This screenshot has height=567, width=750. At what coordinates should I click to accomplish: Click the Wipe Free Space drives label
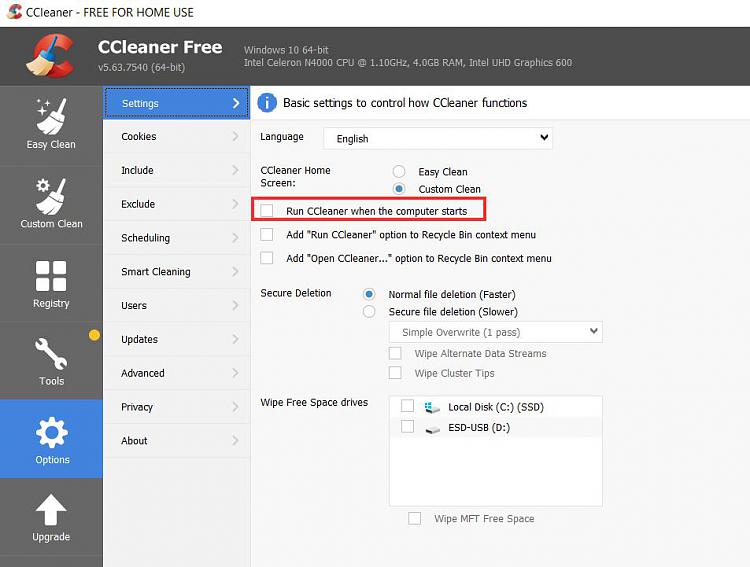pyautogui.click(x=314, y=402)
